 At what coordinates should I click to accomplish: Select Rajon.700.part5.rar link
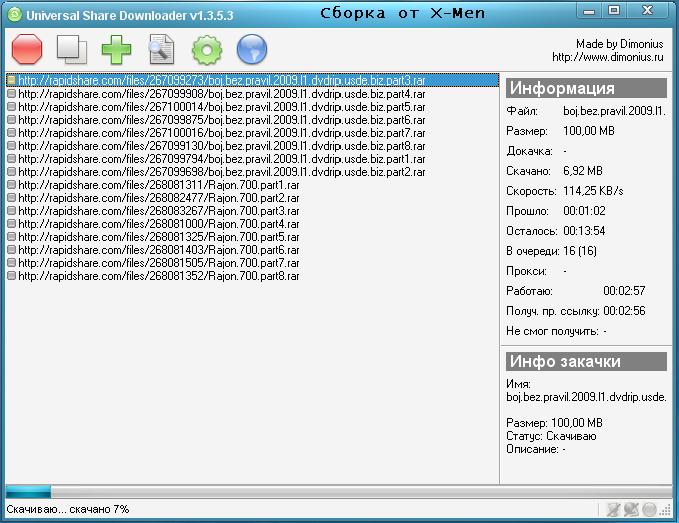coord(159,237)
